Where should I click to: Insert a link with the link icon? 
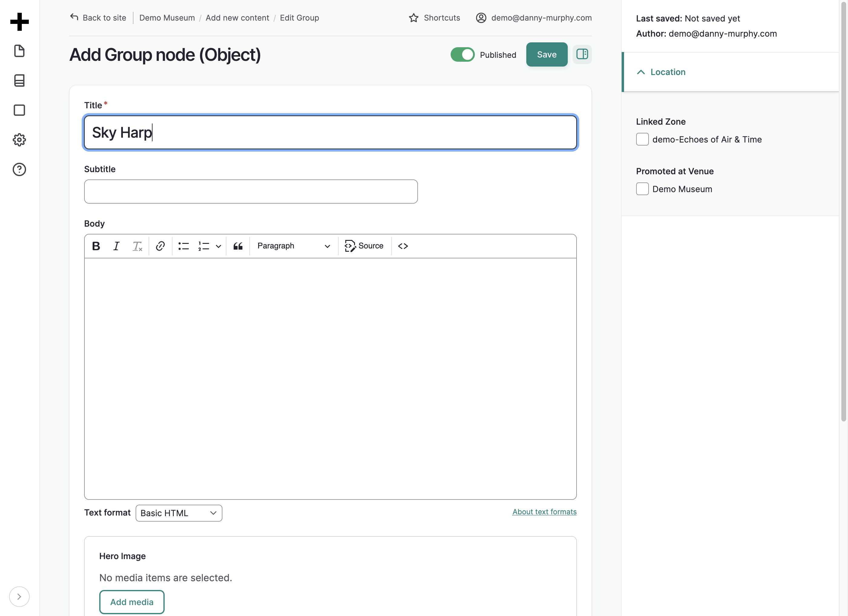160,246
